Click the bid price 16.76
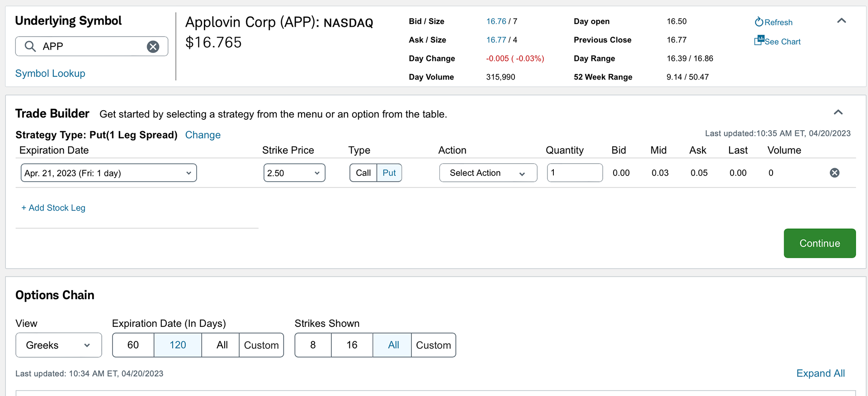Viewport: 868px width, 396px height. click(496, 21)
